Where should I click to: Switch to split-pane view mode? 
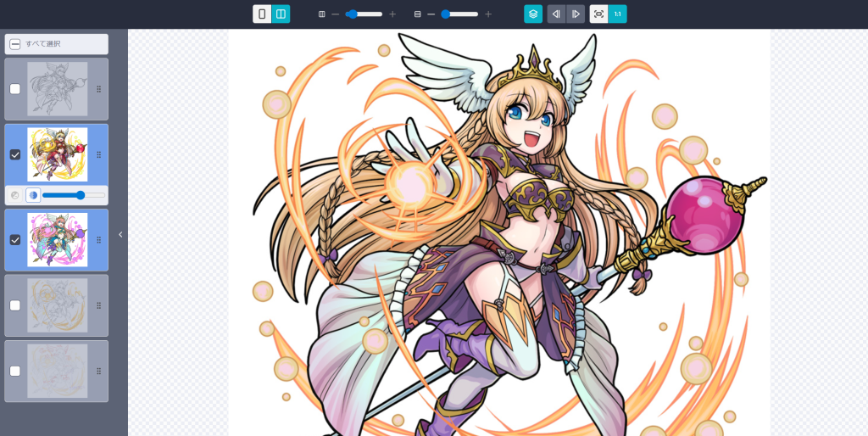pos(281,14)
